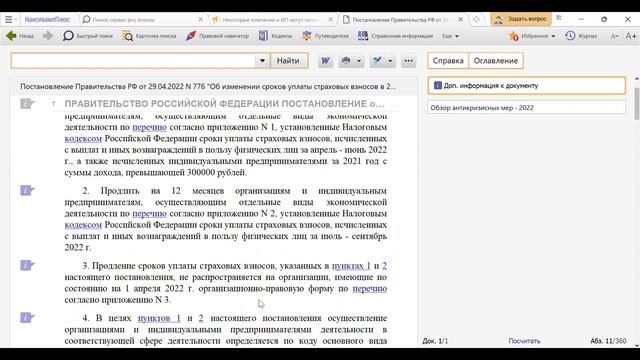Click Задать вопрос button
The height and width of the screenshot is (360, 640).
coord(521,19)
